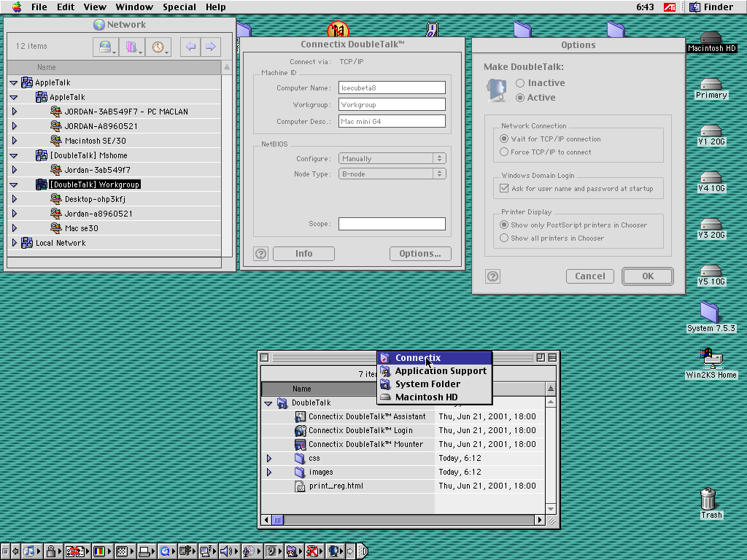This screenshot has height=560, width=747.
Task: Click the Options... button
Action: pos(420,254)
